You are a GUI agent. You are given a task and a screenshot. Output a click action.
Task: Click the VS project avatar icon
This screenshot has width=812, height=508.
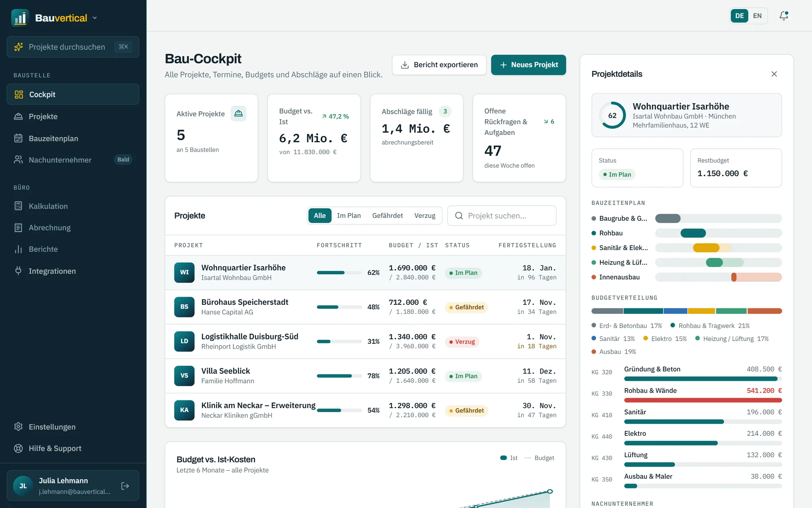(x=184, y=376)
